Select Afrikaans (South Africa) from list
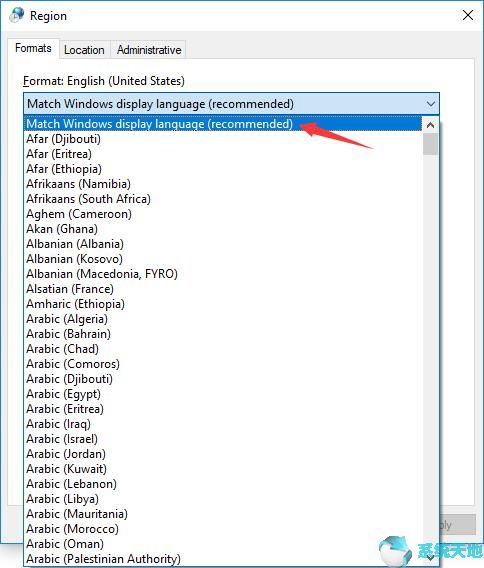This screenshot has height=568, width=484. tap(223, 199)
